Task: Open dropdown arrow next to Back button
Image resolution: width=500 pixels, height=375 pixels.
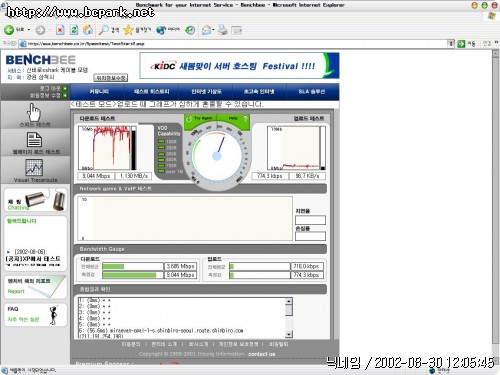Action: (29, 30)
